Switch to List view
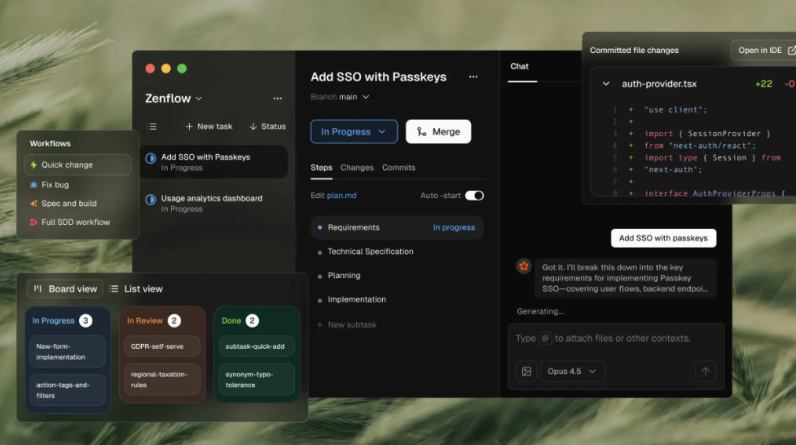The width and height of the screenshot is (796, 445). [135, 289]
